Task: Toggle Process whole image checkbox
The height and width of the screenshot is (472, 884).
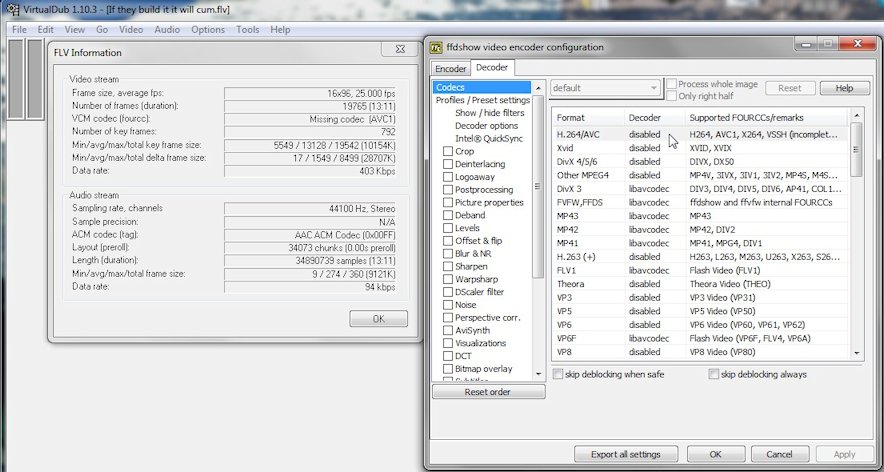Action: click(x=671, y=84)
